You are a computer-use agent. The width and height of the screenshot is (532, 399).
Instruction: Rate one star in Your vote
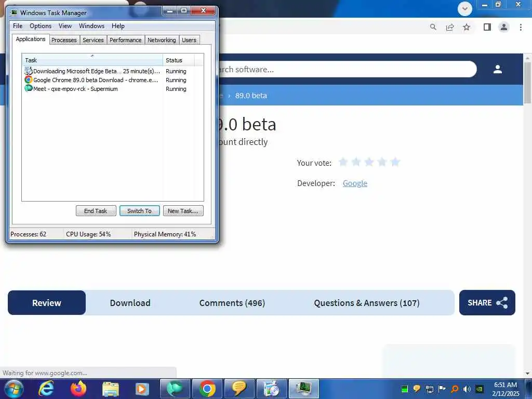(x=343, y=162)
